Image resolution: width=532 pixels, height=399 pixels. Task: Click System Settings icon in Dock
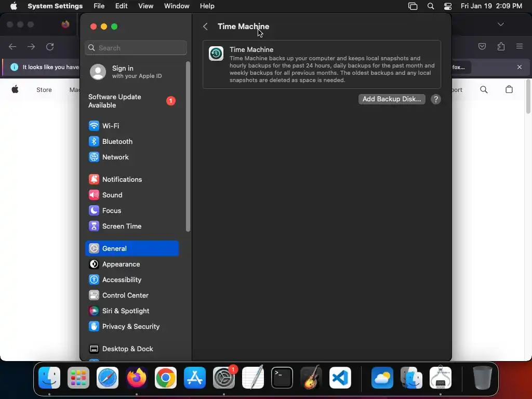(x=224, y=378)
